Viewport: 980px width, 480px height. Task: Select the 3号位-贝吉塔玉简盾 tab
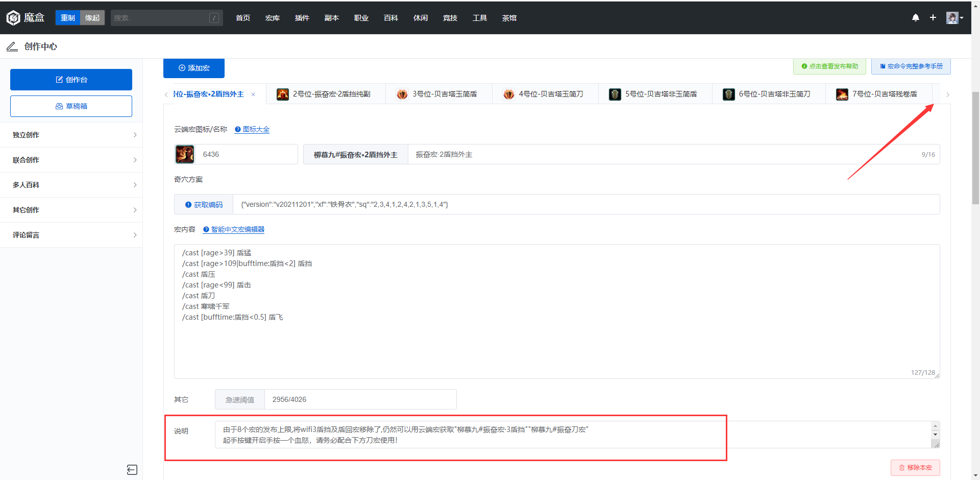click(439, 94)
